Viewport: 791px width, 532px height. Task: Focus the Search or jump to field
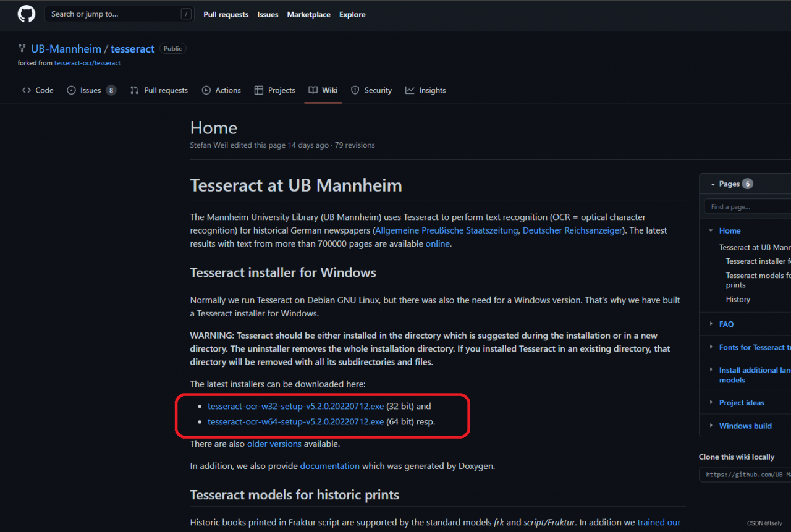pyautogui.click(x=119, y=14)
